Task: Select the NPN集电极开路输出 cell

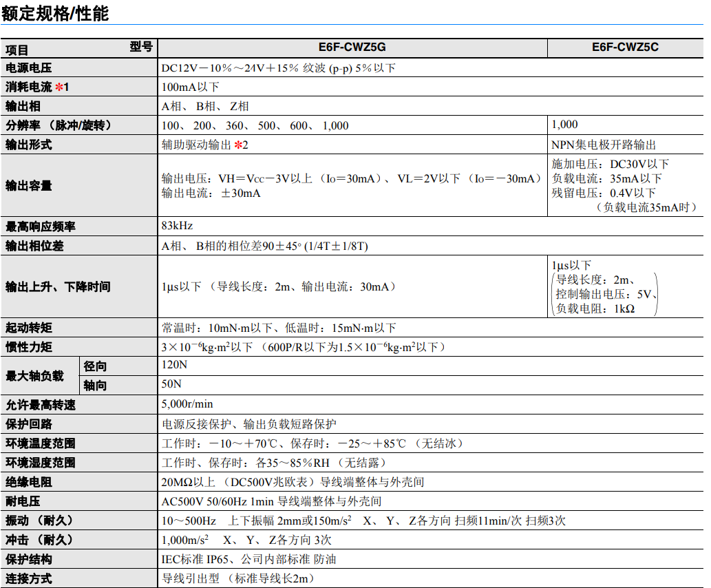Action: [604, 145]
